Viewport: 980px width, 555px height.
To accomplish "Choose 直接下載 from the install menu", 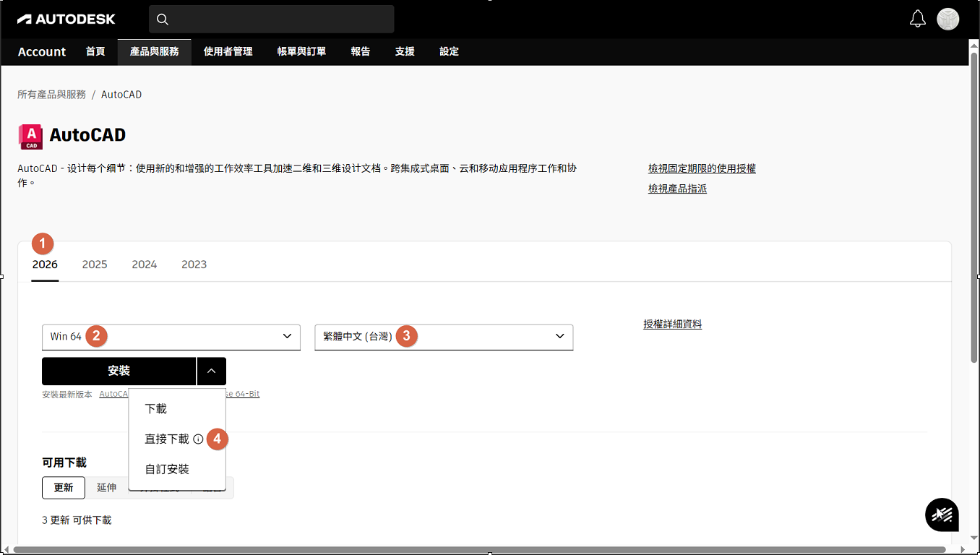I will tap(167, 439).
